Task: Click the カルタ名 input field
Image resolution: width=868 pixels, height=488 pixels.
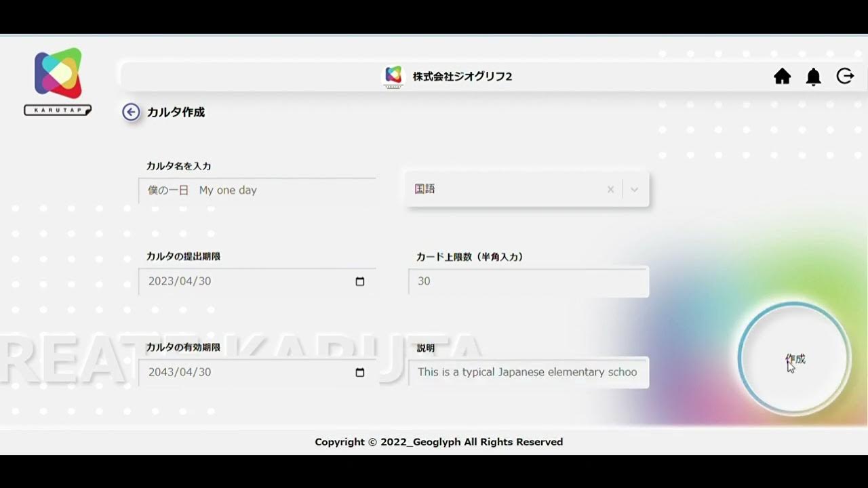Action: tap(257, 190)
